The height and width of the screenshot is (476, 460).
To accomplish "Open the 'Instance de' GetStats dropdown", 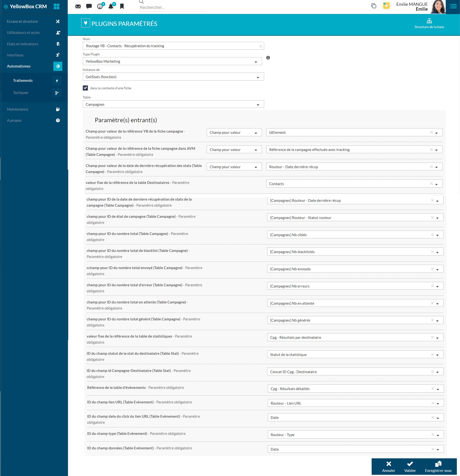I will pyautogui.click(x=258, y=77).
